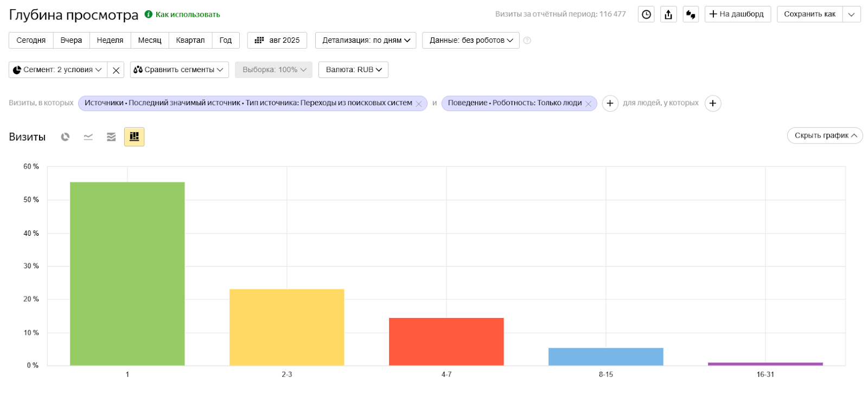This screenshot has width=868, height=394.
Task: Open the 'Детализация: по дням' dropdown
Action: click(366, 40)
